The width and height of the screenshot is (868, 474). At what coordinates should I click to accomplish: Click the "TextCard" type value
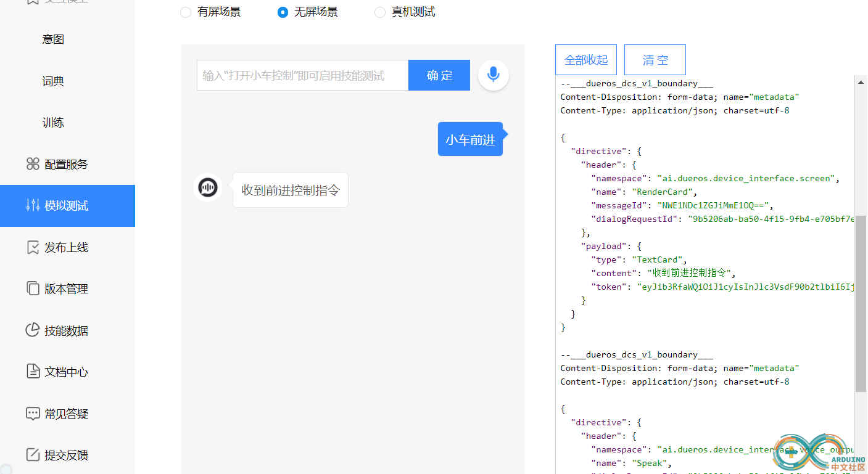pyautogui.click(x=658, y=259)
